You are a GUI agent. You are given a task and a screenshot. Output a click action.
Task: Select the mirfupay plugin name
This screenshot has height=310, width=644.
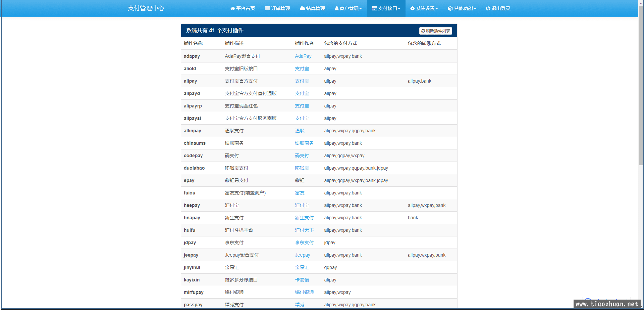pyautogui.click(x=194, y=292)
